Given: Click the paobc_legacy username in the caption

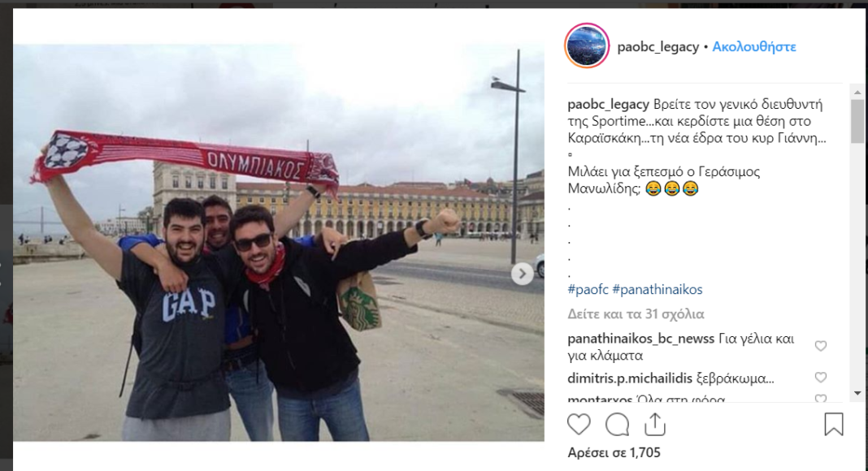Looking at the screenshot, I should (x=609, y=105).
